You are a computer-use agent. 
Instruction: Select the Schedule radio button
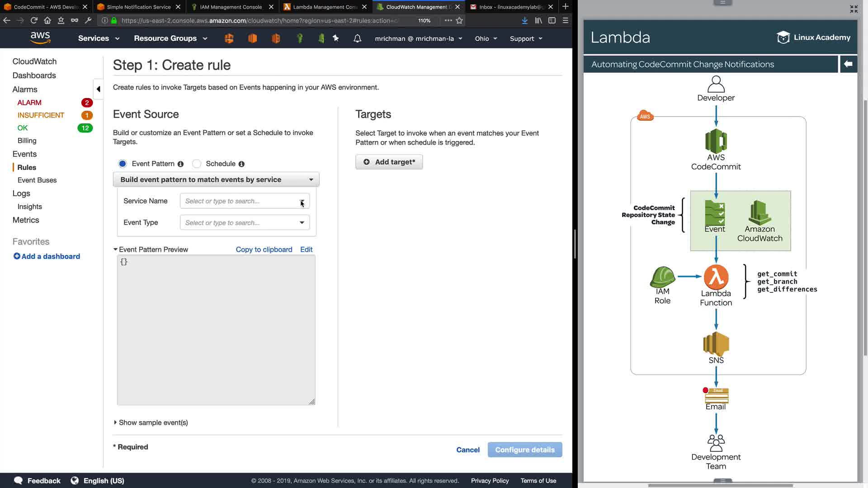(x=197, y=164)
